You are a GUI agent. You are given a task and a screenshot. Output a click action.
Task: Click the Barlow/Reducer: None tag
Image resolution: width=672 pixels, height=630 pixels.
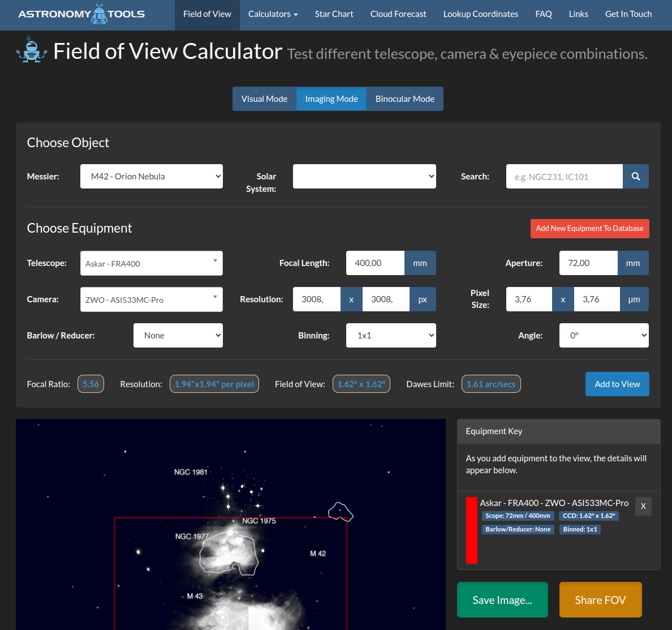518,529
